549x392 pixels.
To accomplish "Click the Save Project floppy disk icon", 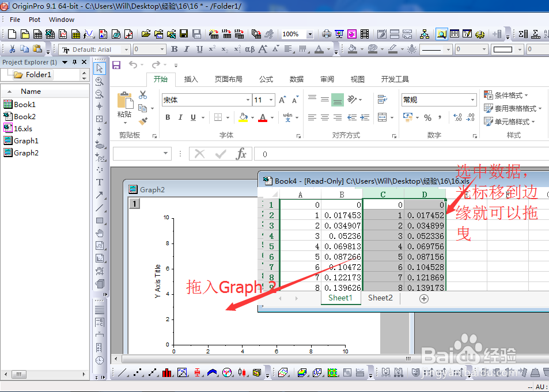I will tap(184, 34).
